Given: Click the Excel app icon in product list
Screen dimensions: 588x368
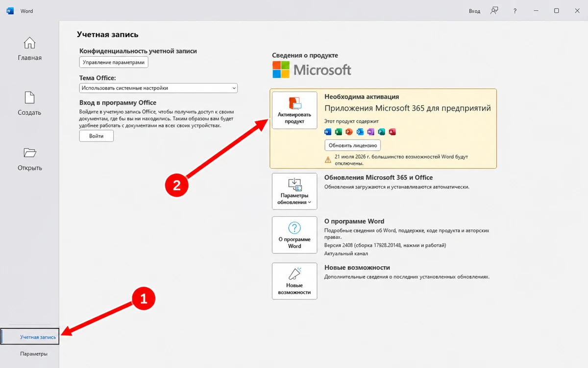Looking at the screenshot, I should [338, 132].
